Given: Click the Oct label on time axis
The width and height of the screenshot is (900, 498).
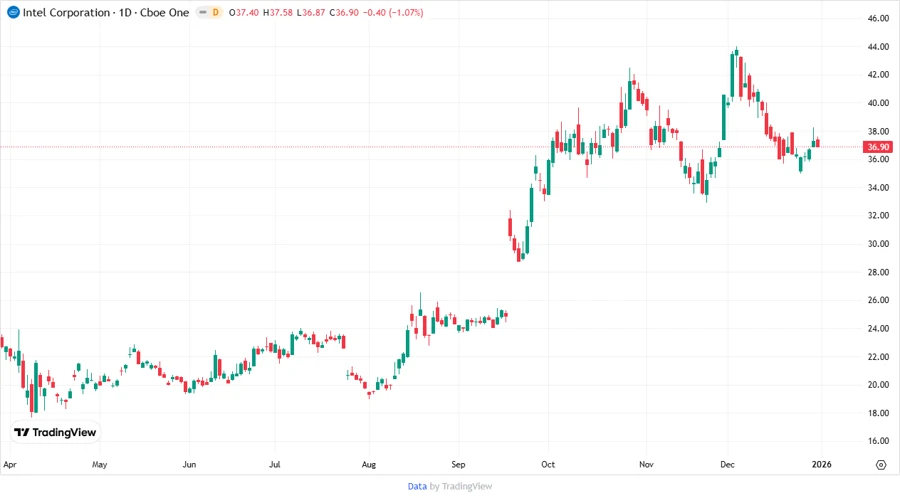Looking at the screenshot, I should pos(548,464).
